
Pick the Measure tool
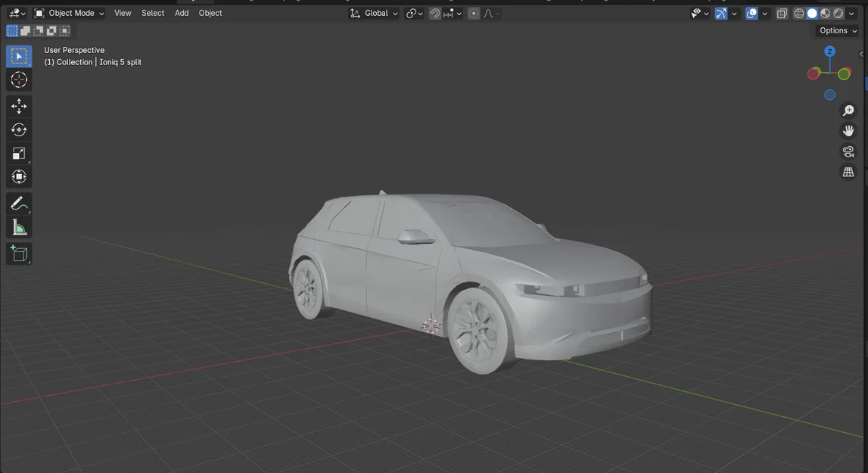18,226
